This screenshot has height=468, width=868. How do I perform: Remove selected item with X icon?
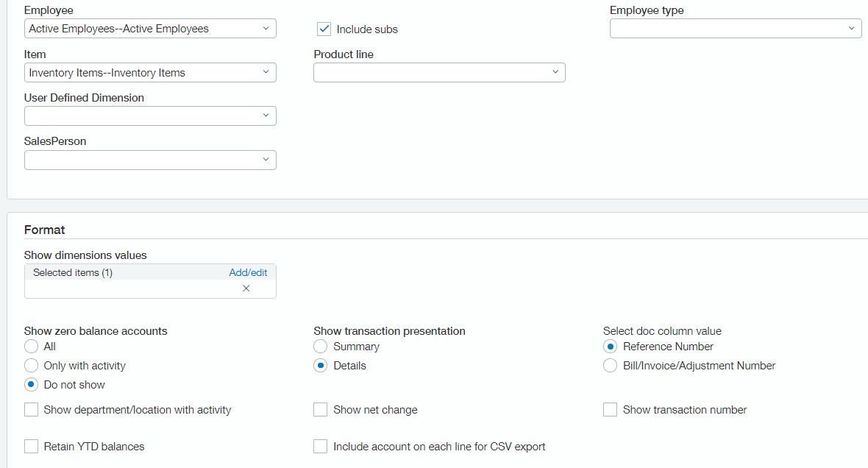[x=246, y=288]
